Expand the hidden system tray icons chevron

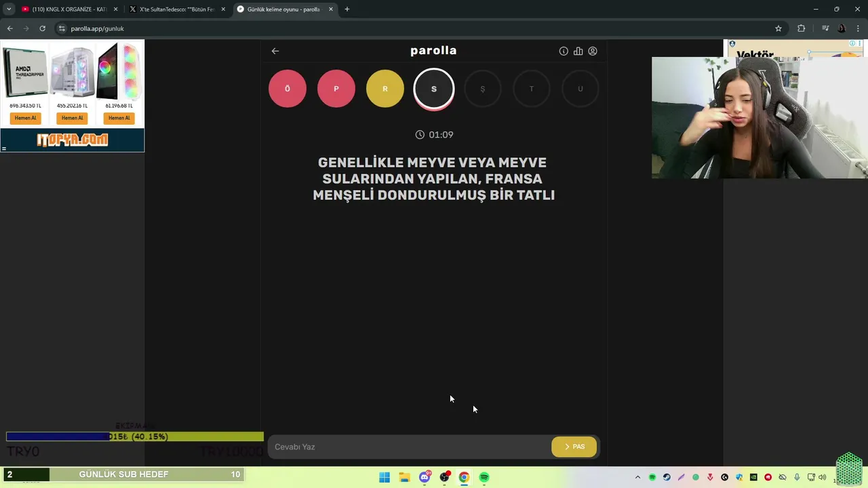[637, 477]
